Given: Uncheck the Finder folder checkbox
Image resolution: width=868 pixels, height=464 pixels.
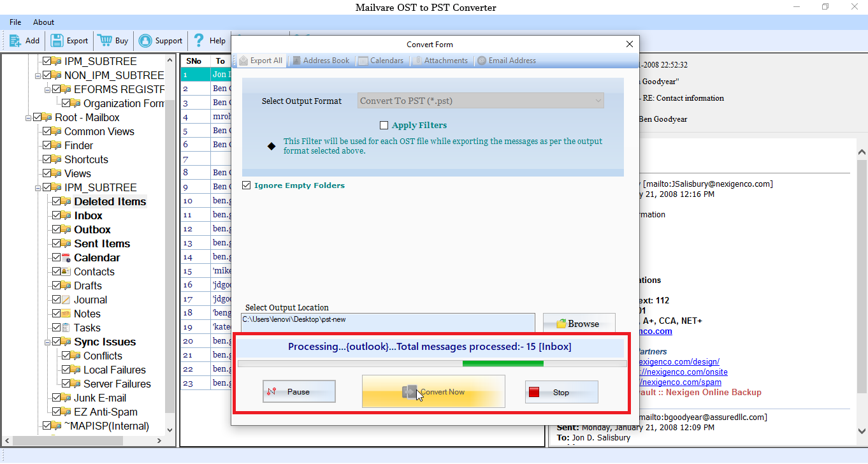Looking at the screenshot, I should coord(47,145).
